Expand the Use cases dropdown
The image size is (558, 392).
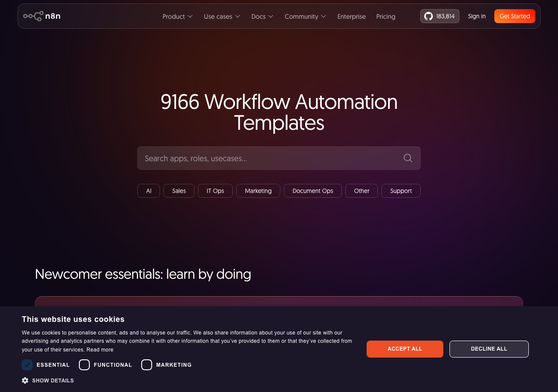tap(222, 17)
